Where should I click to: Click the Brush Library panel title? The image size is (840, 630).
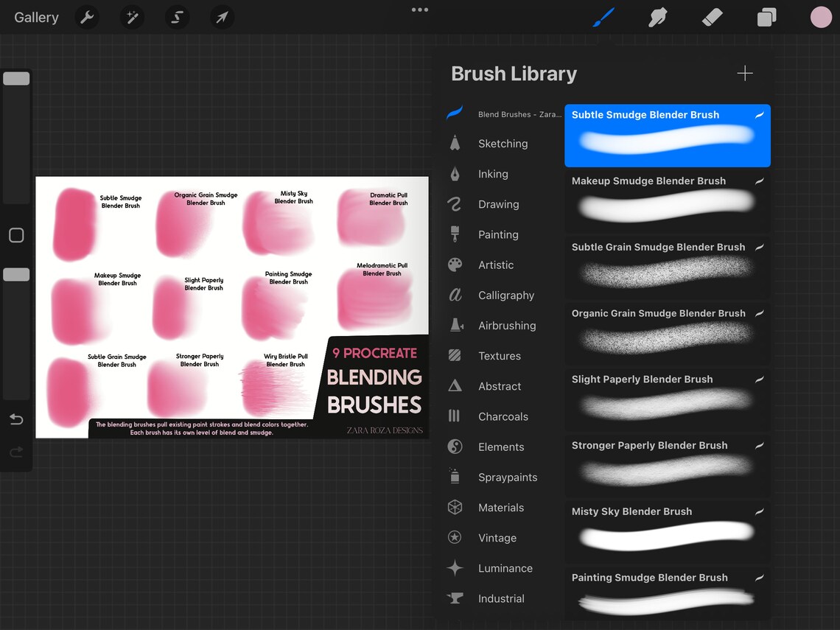click(x=514, y=74)
